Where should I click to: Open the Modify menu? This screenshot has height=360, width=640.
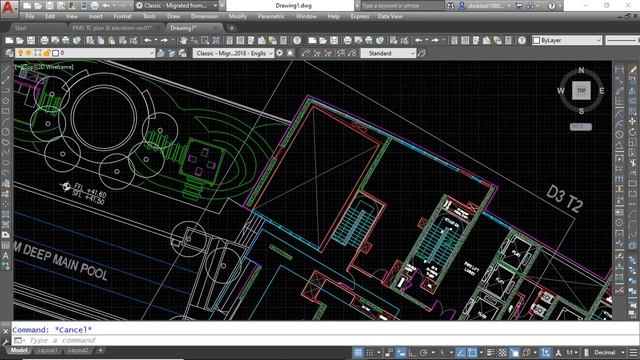(238, 16)
